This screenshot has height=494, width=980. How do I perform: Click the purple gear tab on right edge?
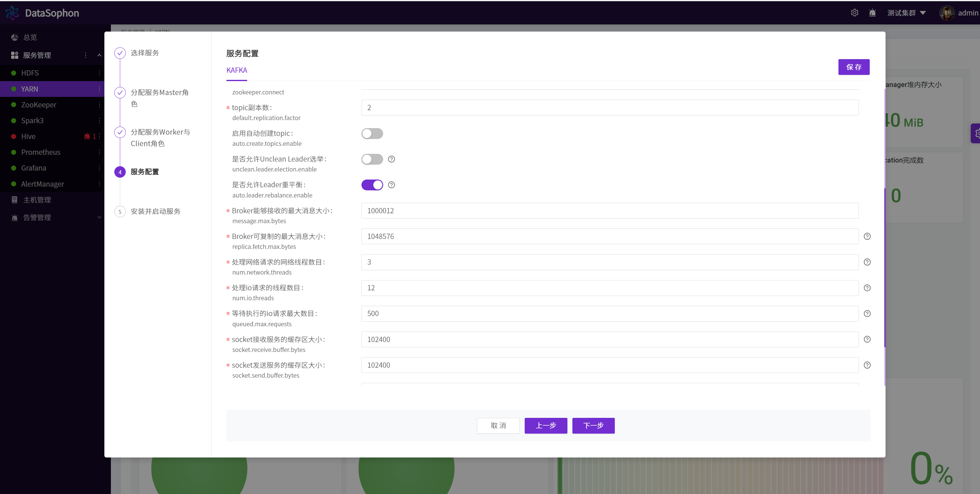click(975, 133)
